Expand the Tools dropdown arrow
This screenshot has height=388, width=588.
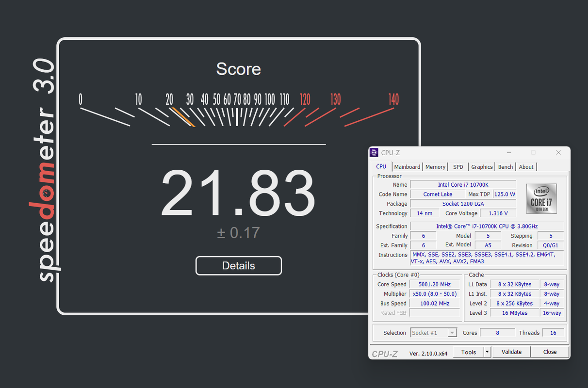coord(488,352)
